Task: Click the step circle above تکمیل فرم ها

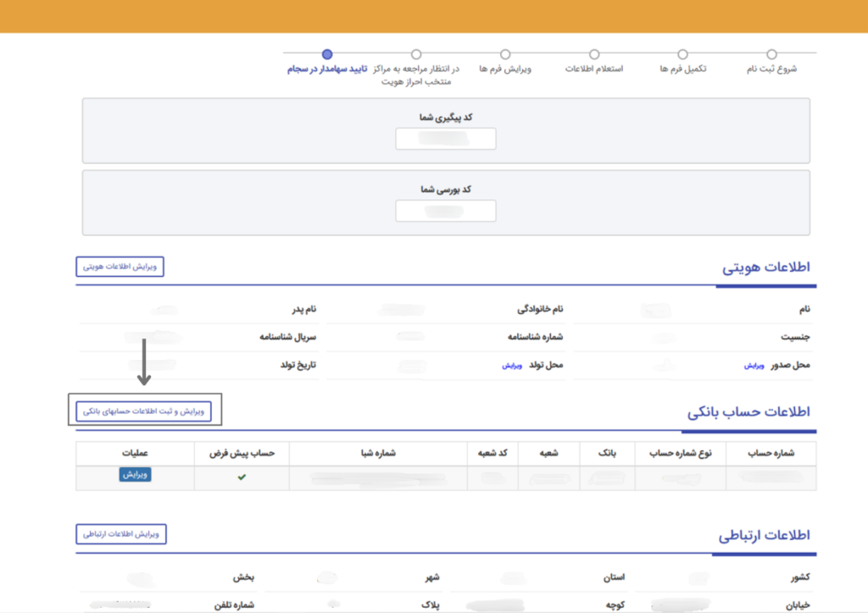Action: (683, 54)
